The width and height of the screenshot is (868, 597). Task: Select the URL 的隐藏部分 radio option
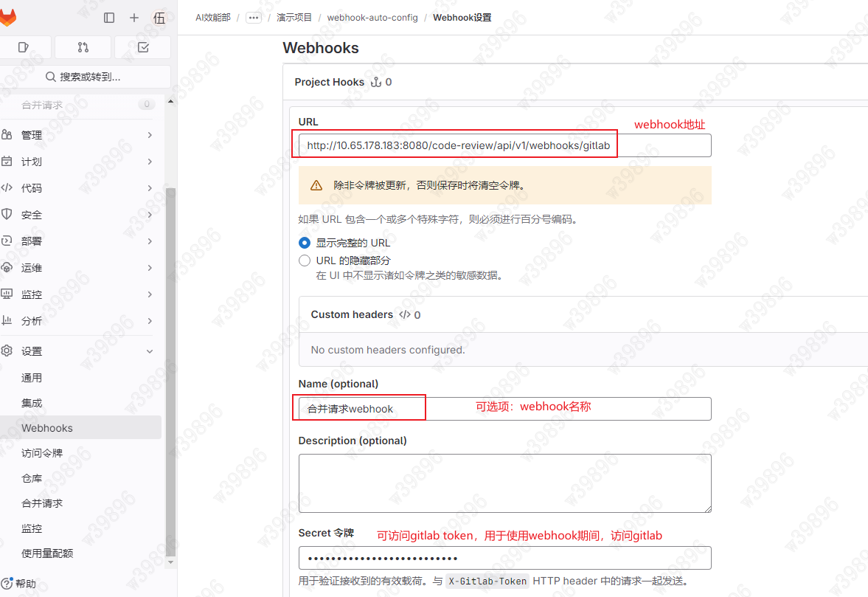[305, 260]
